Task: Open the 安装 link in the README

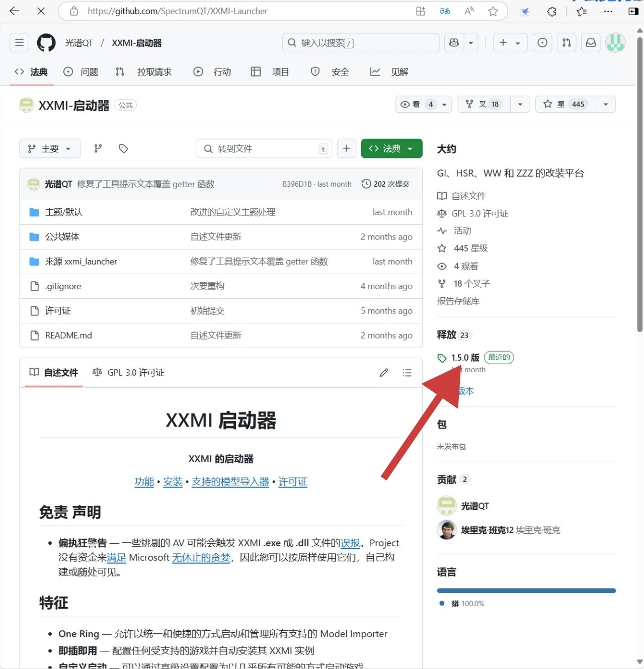Action: (x=173, y=482)
